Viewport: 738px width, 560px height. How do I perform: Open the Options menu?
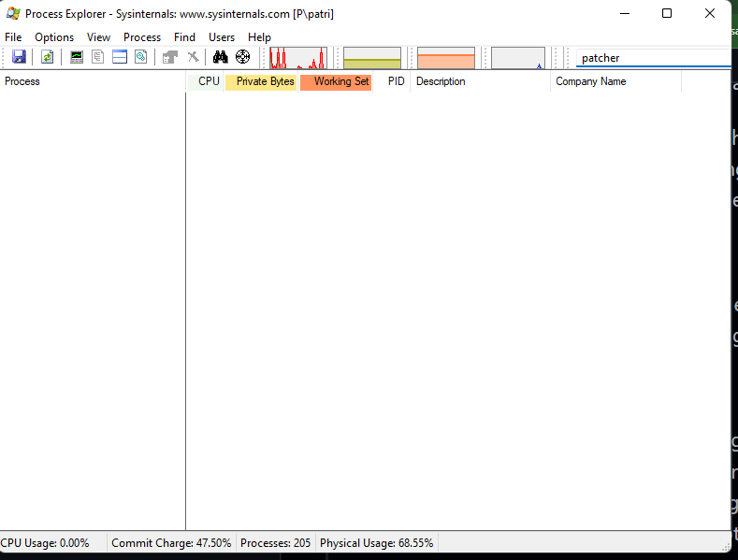pos(54,37)
